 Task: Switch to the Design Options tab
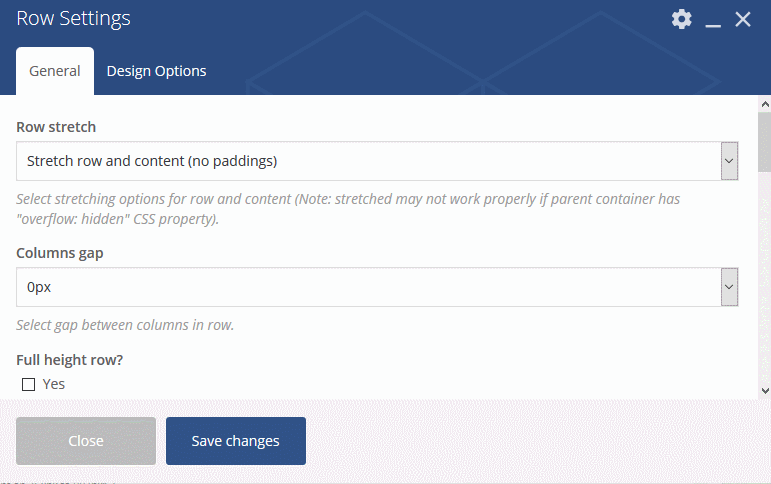[156, 71]
